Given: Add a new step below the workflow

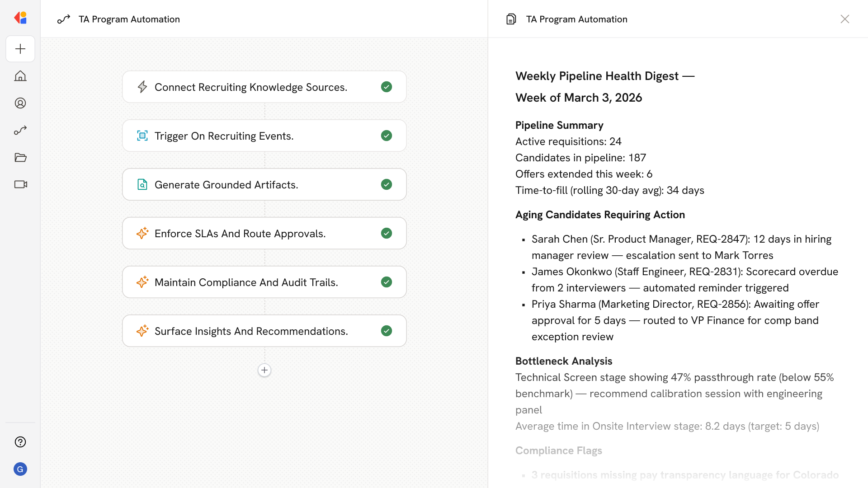Looking at the screenshot, I should (264, 370).
